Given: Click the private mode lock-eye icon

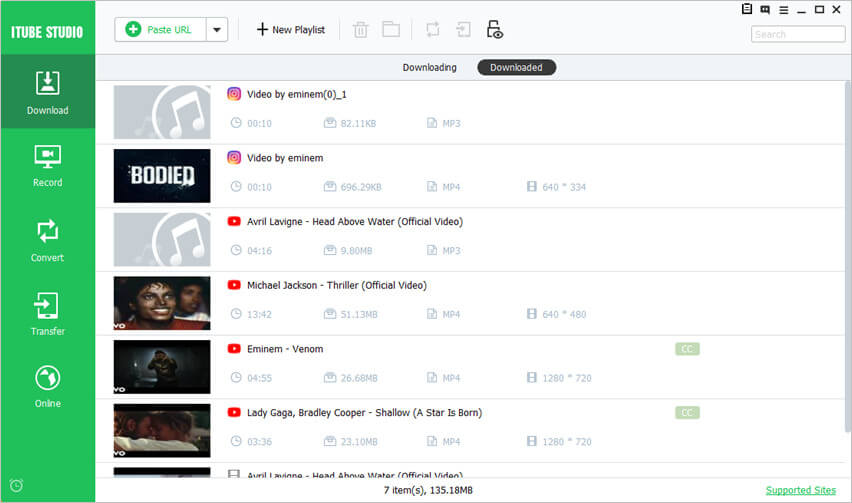Looking at the screenshot, I should [494, 29].
